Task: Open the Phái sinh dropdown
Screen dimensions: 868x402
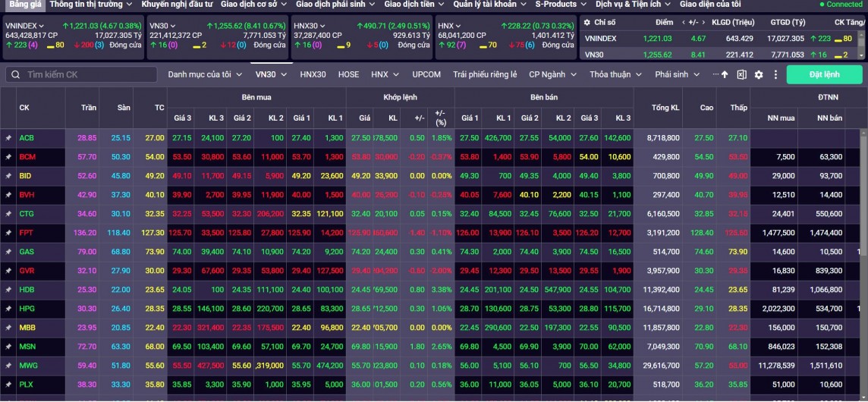Action: [676, 75]
